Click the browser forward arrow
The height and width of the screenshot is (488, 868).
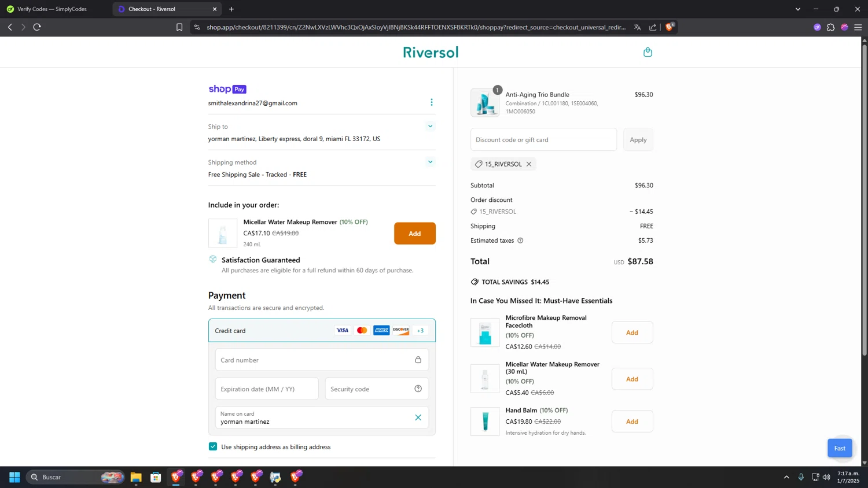click(23, 27)
